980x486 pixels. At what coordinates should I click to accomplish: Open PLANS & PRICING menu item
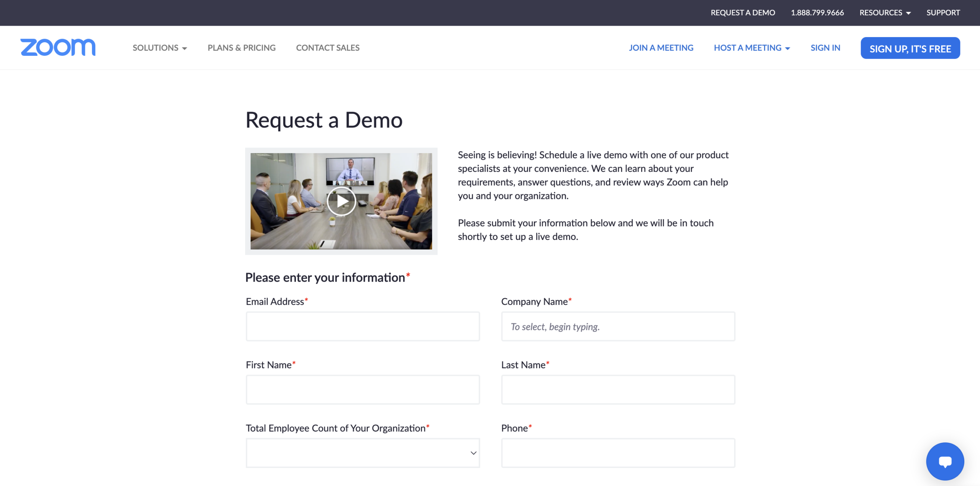point(241,47)
